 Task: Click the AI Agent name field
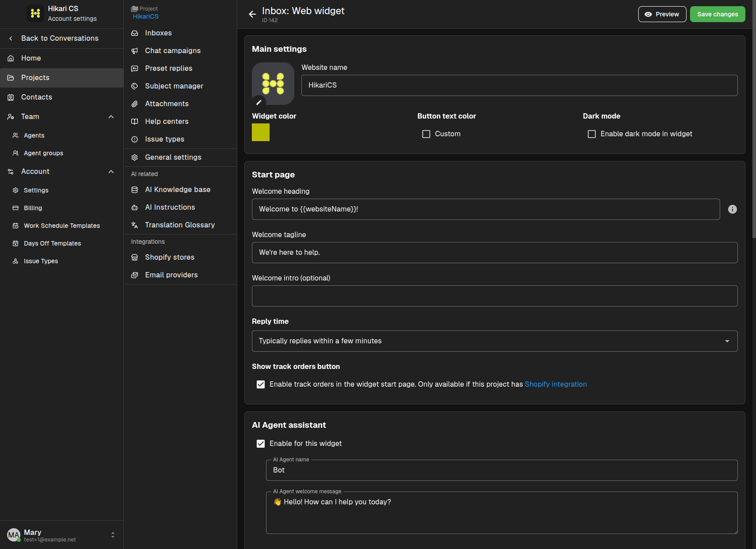click(x=501, y=470)
